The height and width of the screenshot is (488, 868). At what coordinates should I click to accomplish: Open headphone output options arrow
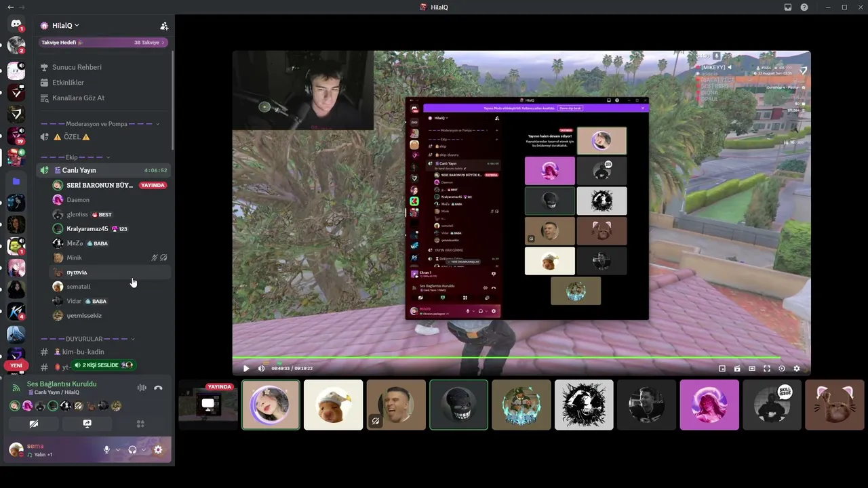click(144, 449)
